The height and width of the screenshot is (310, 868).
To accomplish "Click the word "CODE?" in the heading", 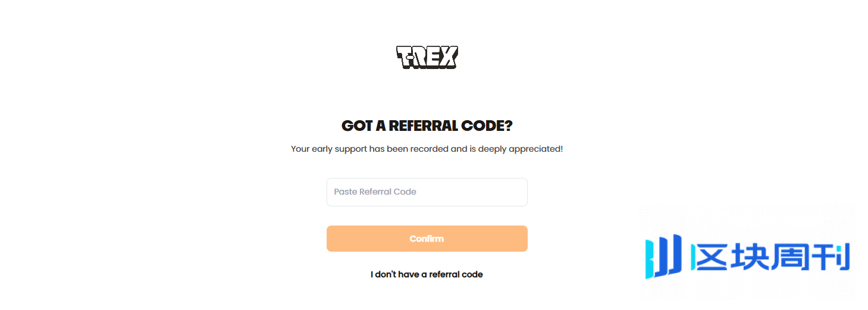I will click(x=487, y=126).
